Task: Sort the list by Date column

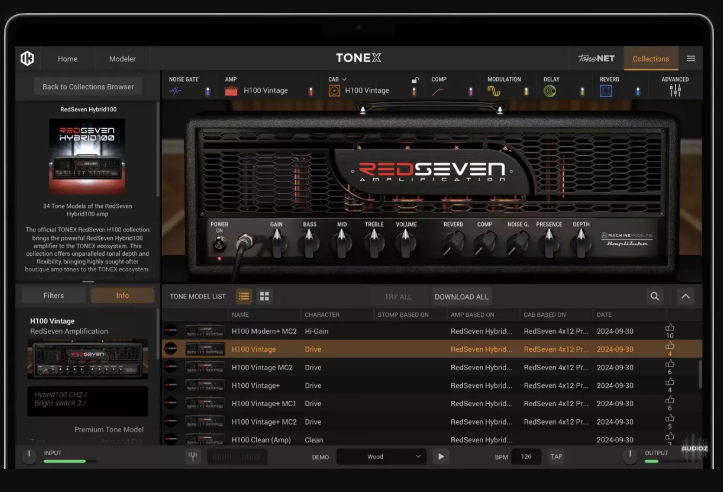Action: tap(604, 314)
